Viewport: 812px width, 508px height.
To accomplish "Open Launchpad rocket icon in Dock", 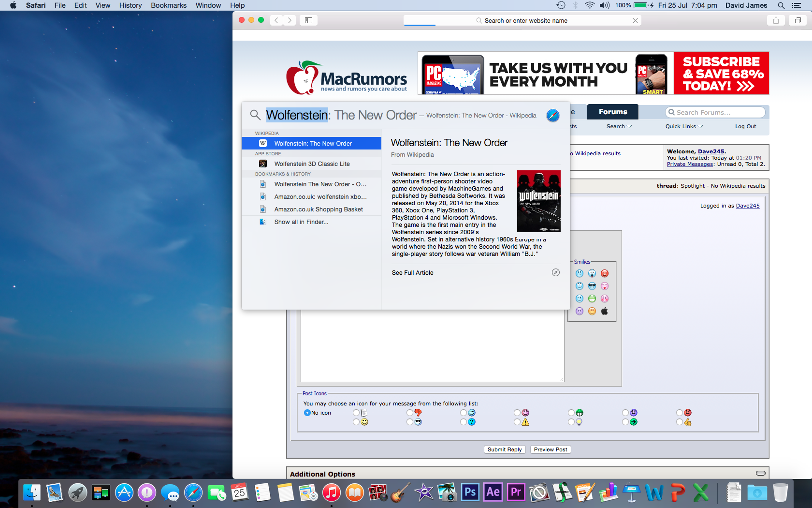I will 78,493.
